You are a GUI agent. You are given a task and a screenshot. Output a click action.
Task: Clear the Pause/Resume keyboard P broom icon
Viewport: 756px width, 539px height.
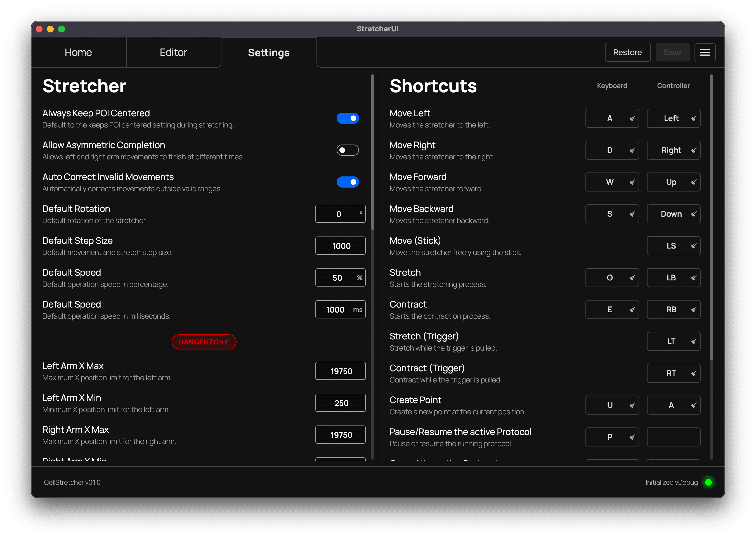click(x=632, y=437)
